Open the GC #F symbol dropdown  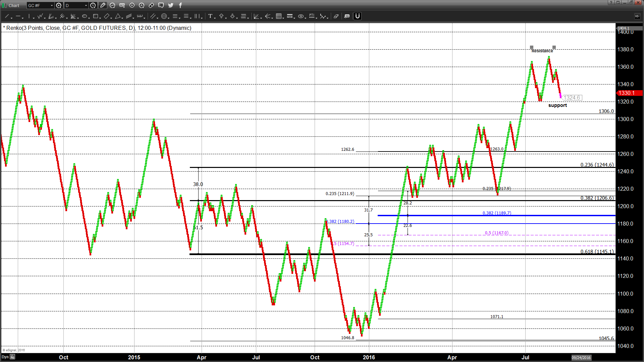click(52, 5)
